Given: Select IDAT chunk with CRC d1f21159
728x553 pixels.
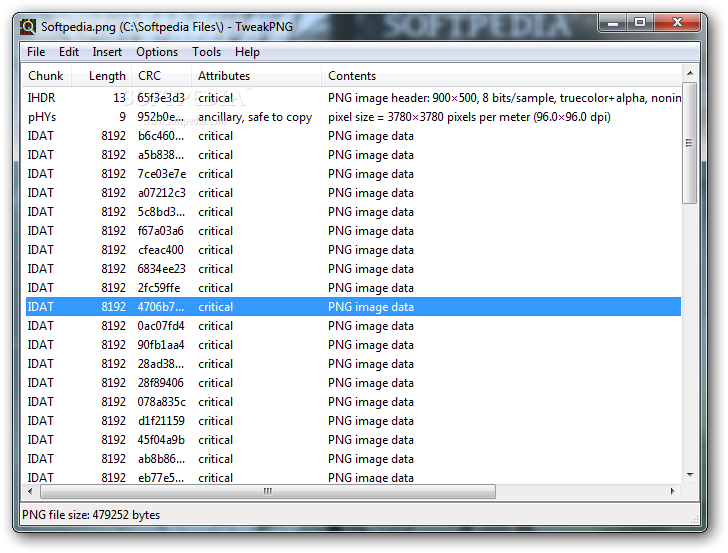Looking at the screenshot, I should [353, 421].
